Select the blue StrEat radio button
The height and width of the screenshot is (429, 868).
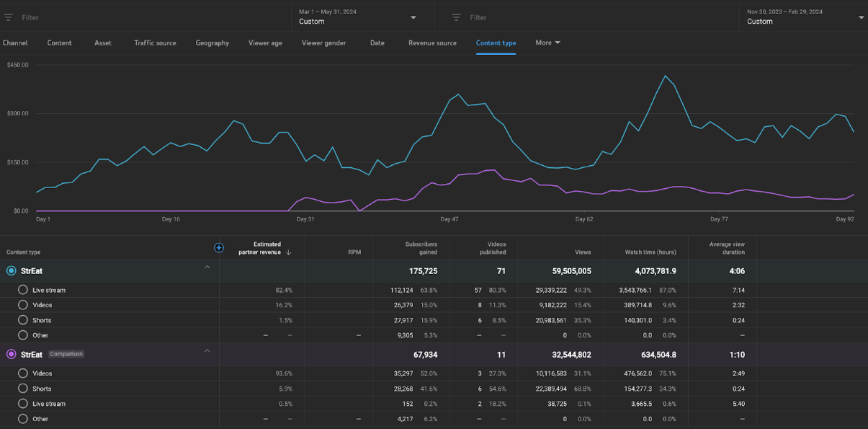11,271
